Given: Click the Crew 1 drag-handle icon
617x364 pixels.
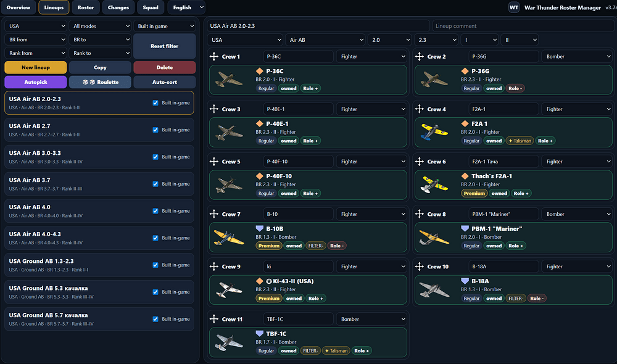Looking at the screenshot, I should (214, 56).
